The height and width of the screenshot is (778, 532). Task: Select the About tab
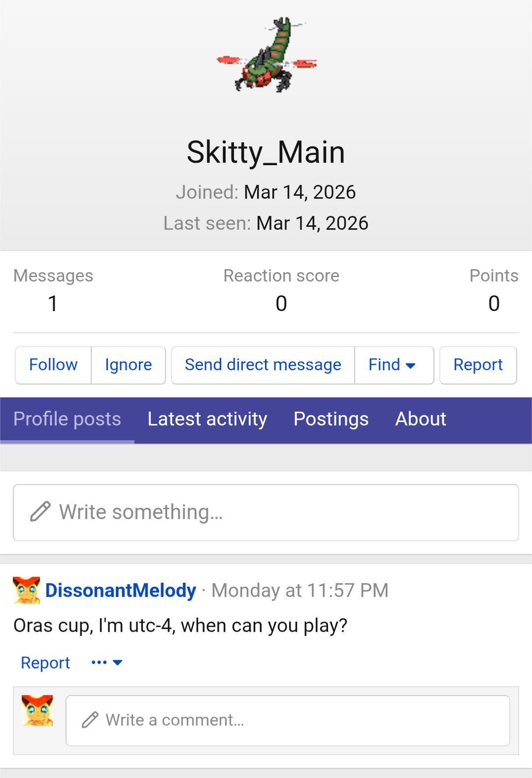click(421, 420)
